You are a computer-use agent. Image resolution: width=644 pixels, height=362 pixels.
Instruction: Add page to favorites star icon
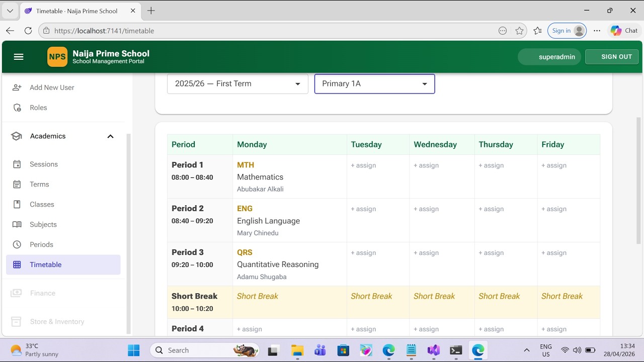pos(520,31)
